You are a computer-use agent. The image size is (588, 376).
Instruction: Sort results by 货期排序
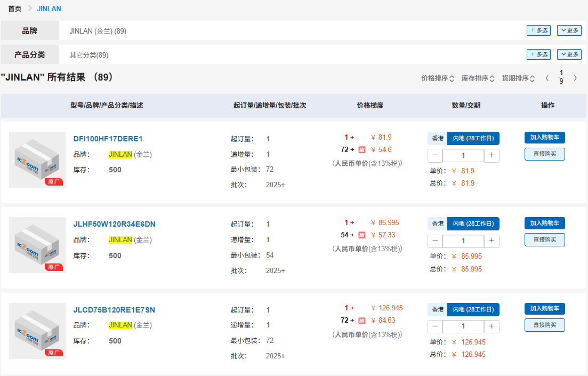point(519,78)
